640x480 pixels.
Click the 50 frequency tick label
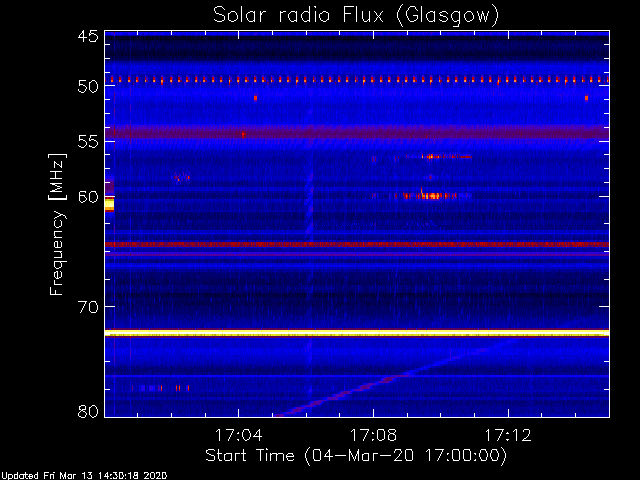88,86
